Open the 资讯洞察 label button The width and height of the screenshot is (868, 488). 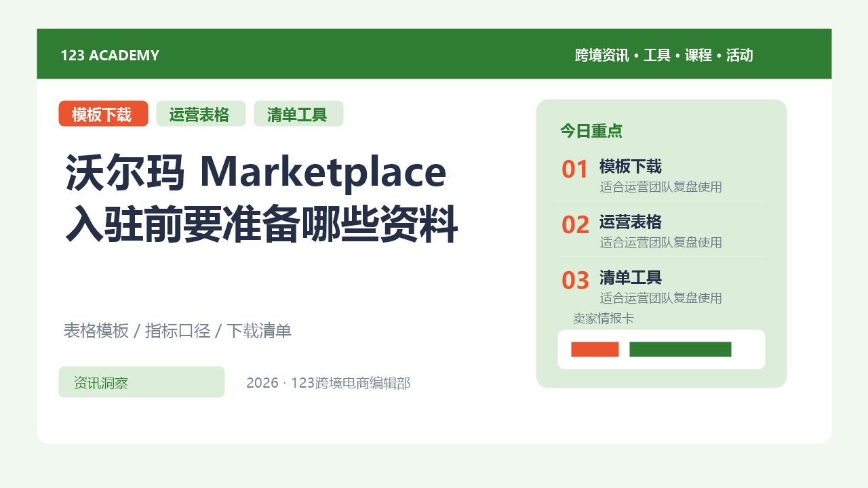click(142, 382)
